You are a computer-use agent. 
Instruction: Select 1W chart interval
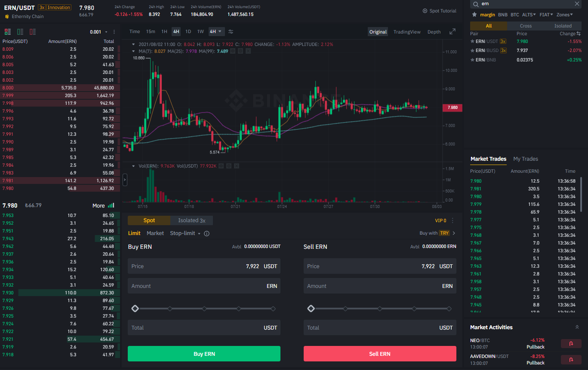[x=200, y=31]
